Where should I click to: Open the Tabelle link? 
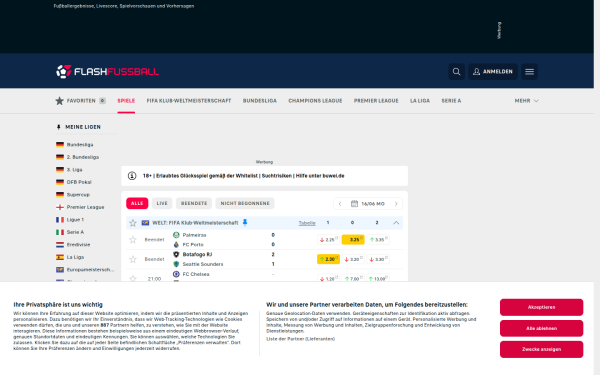[307, 223]
